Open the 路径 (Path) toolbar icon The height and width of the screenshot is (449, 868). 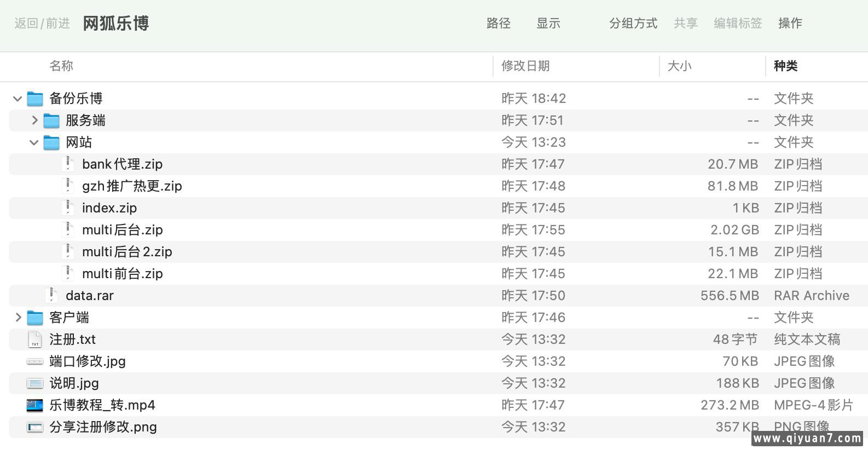tap(498, 24)
